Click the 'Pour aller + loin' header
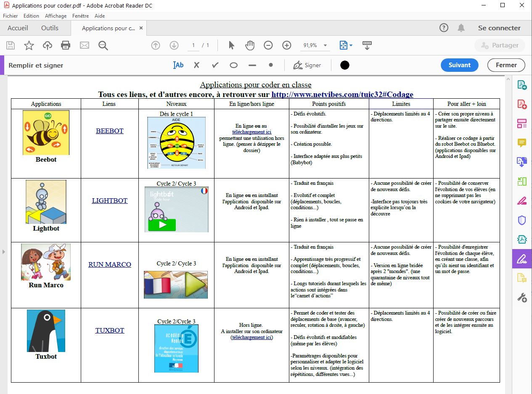The width and height of the screenshot is (532, 394). click(466, 104)
